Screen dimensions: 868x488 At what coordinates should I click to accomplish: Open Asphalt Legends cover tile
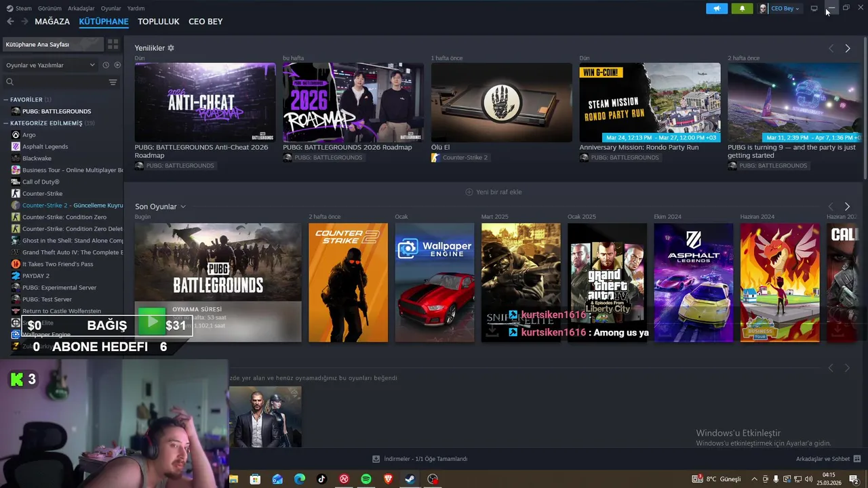click(693, 283)
